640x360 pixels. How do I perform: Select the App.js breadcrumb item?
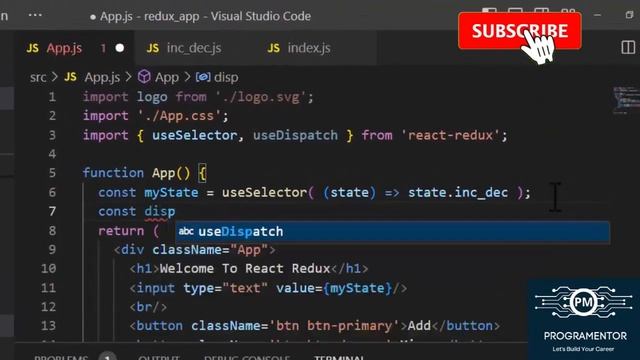point(102,77)
